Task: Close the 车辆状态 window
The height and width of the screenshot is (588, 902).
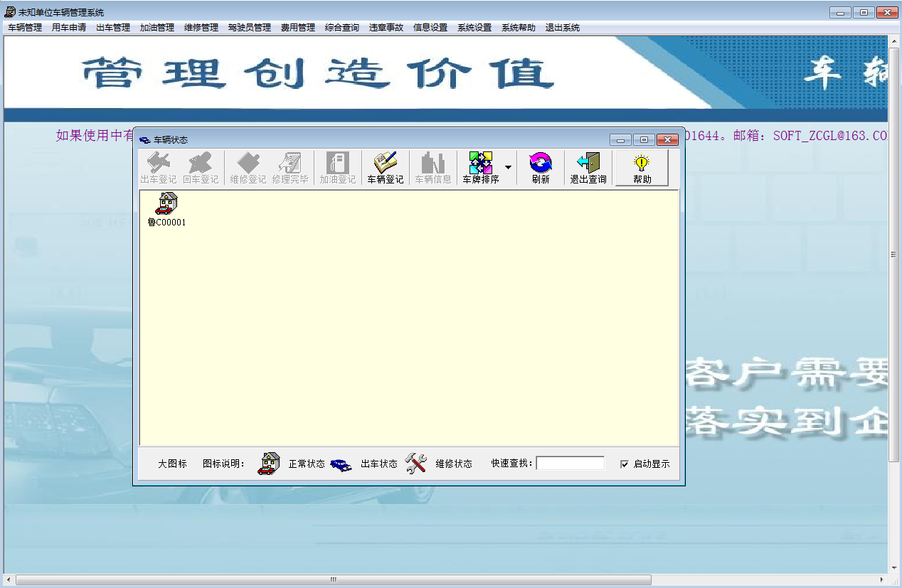Action: coord(667,140)
